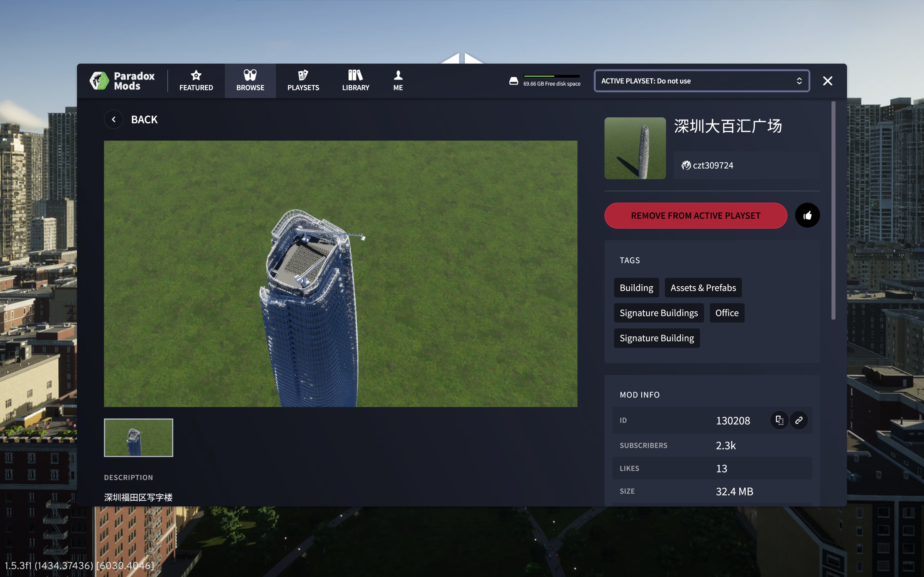
Task: Click the 69.66 GB Free disk space label
Action: [x=552, y=83]
